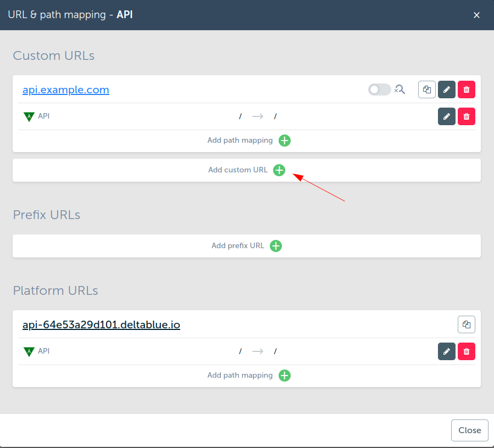Click the green API application icon under Custom URLs
Screen dimensions: 494x448
coord(29,117)
